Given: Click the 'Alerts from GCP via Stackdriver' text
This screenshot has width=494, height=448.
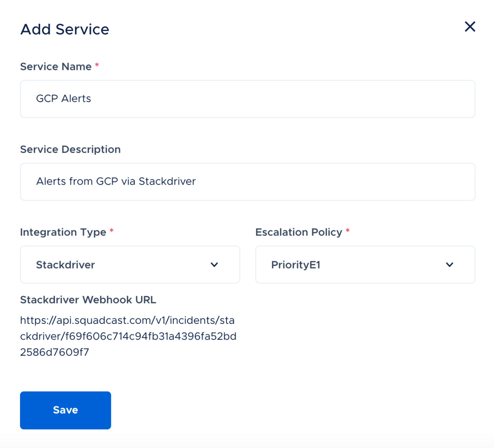Looking at the screenshot, I should pos(116,181).
